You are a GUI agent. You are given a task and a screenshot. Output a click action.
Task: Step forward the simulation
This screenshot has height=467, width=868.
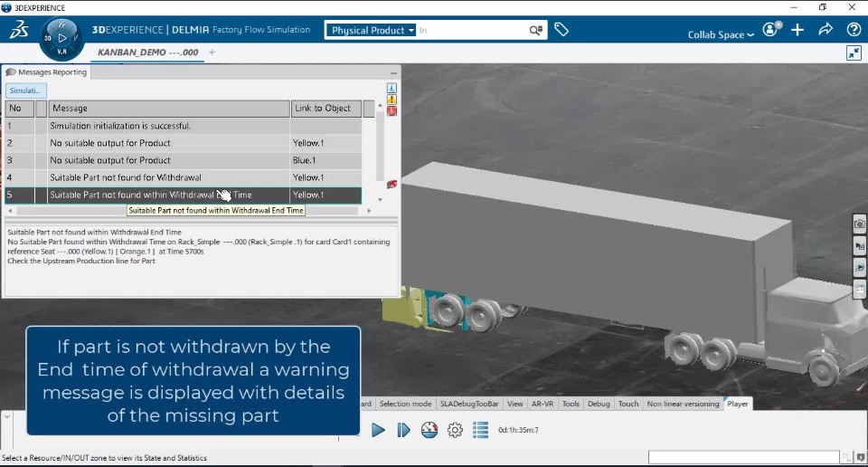coord(404,430)
